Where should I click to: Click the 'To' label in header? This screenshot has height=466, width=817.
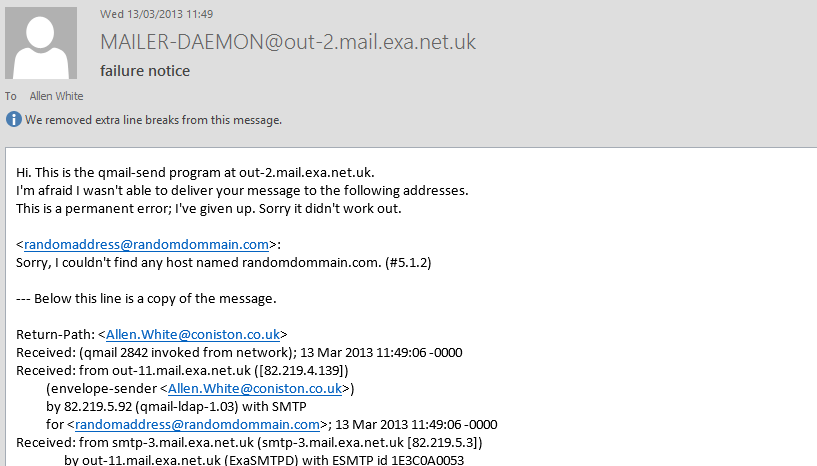click(x=10, y=96)
